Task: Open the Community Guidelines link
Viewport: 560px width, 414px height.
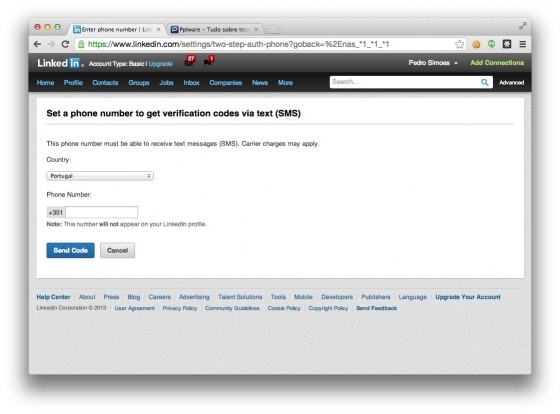Action: 232,308
